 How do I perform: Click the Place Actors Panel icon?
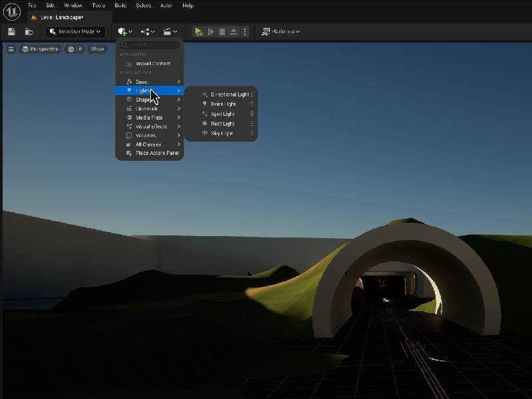tap(129, 154)
